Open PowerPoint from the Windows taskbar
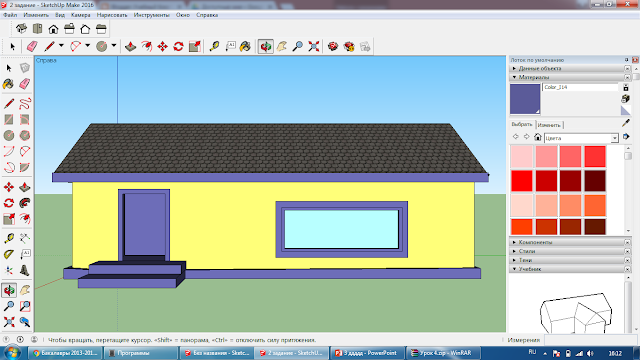The height and width of the screenshot is (360, 640). [x=367, y=353]
